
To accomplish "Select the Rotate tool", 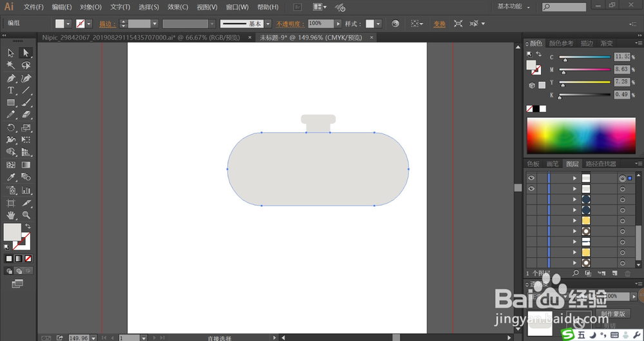I will (11, 128).
